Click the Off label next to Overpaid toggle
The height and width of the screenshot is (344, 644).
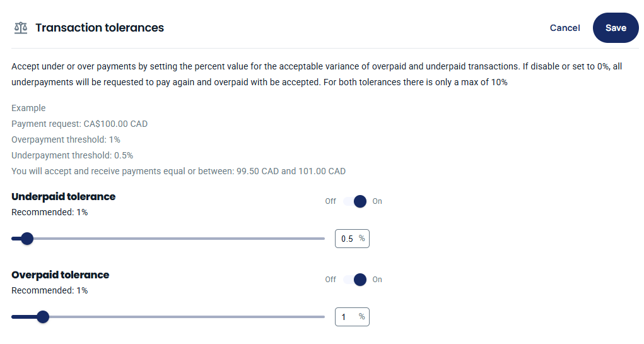click(x=331, y=280)
